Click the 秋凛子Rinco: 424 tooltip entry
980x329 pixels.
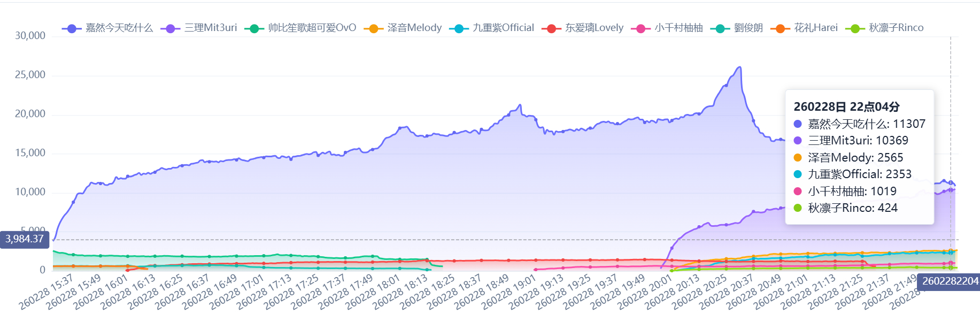click(852, 208)
